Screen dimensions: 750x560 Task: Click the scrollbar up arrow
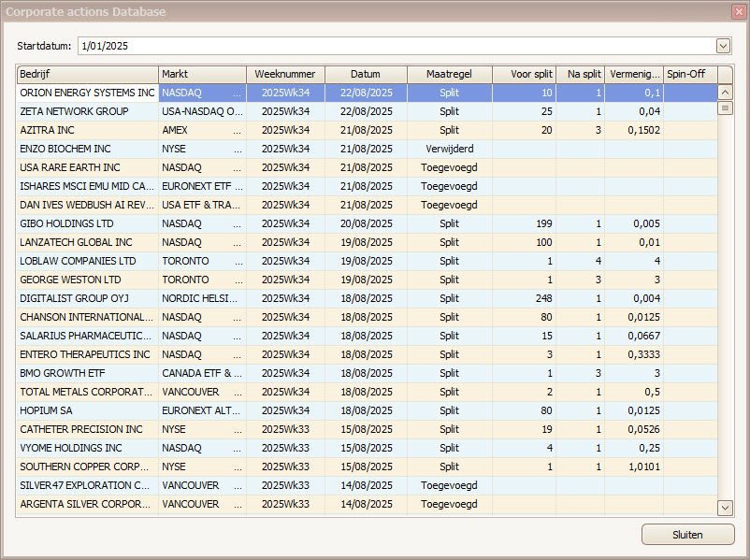click(x=725, y=92)
